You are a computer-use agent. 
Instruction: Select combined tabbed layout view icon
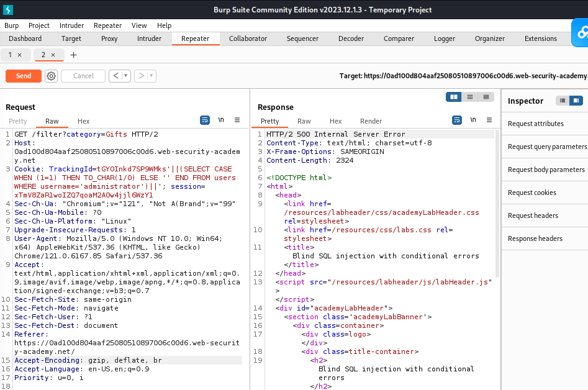486,97
